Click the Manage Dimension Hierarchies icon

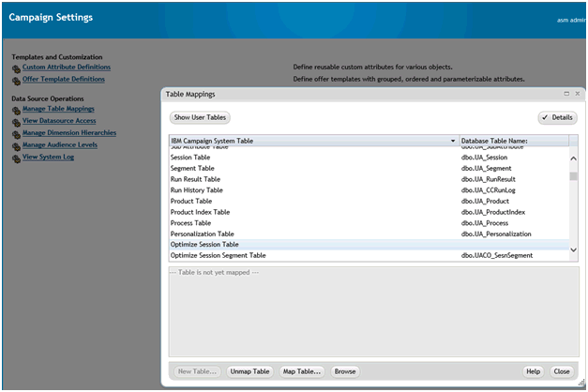point(16,134)
